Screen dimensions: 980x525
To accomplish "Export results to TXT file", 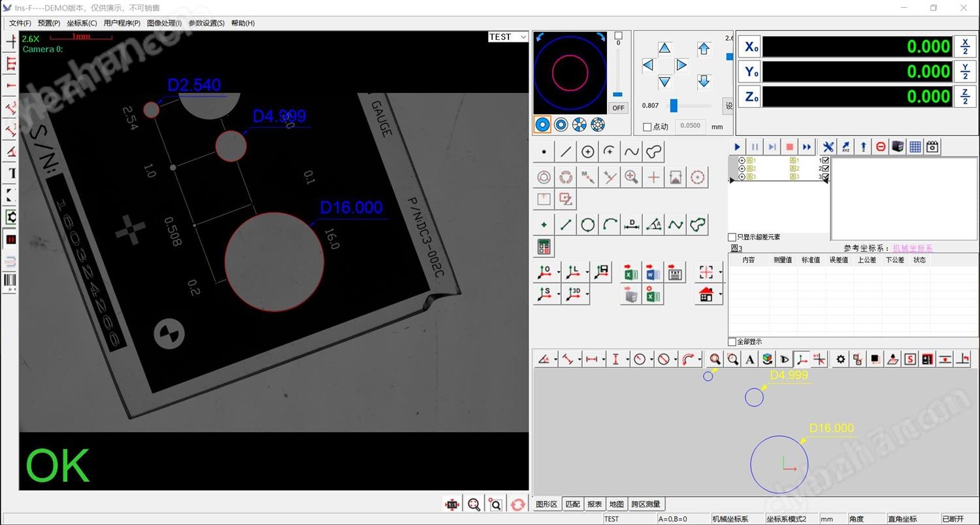I will click(x=675, y=273).
